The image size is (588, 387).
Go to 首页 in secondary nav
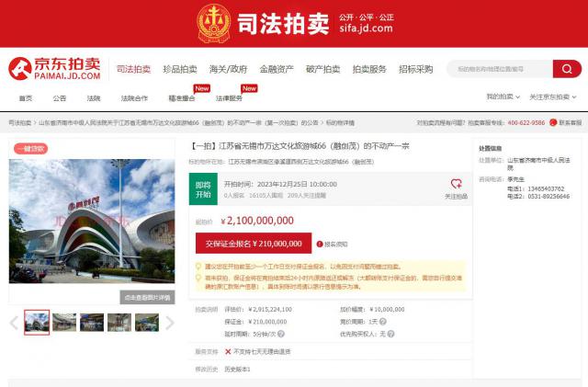pos(26,98)
